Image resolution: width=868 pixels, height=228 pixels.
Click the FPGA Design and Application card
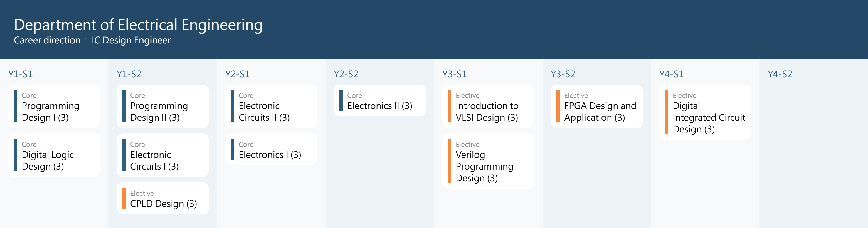(596, 106)
